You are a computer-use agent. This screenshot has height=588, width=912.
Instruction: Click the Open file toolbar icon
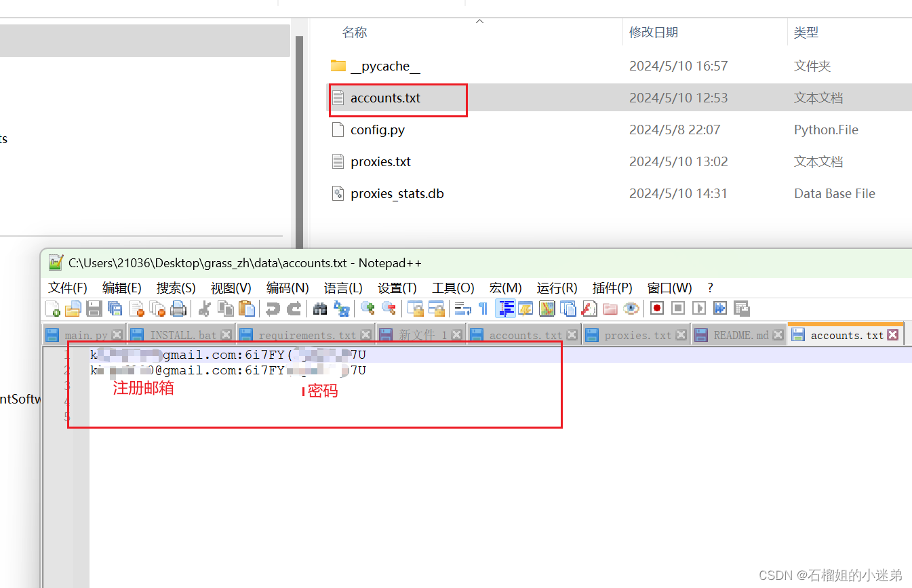pyautogui.click(x=73, y=309)
